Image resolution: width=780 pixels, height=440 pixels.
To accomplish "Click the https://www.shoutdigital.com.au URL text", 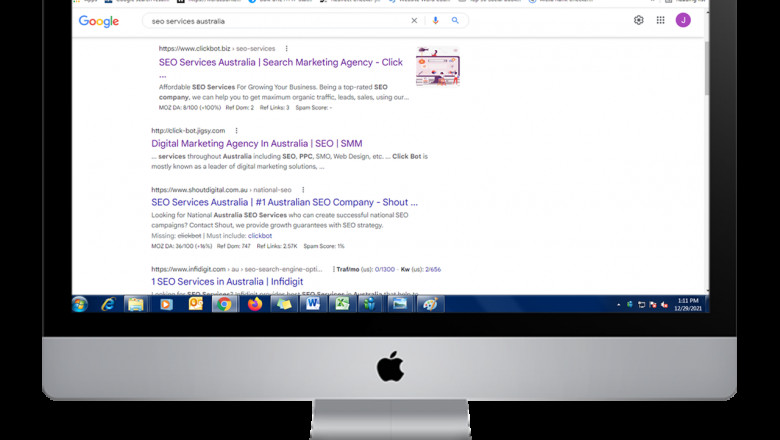I will click(x=199, y=189).
